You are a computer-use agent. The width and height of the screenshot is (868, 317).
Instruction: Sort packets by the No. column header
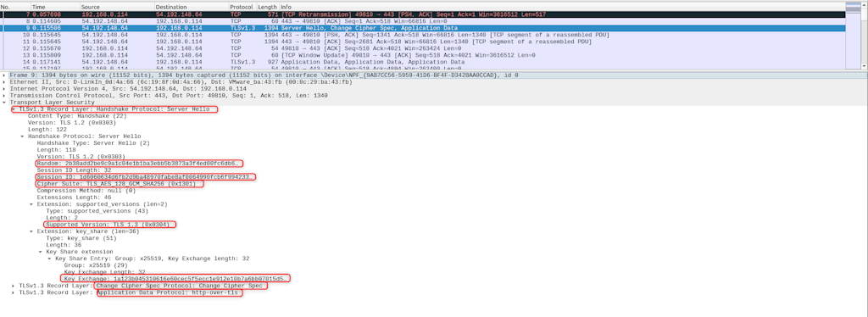[x=15, y=7]
